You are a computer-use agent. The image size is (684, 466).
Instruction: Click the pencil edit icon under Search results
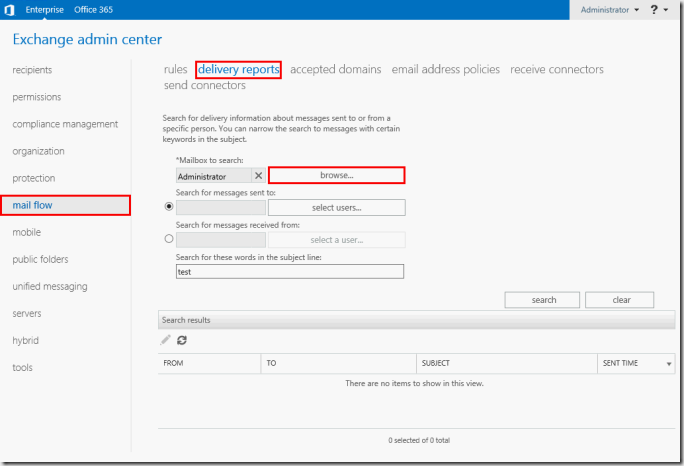166,341
